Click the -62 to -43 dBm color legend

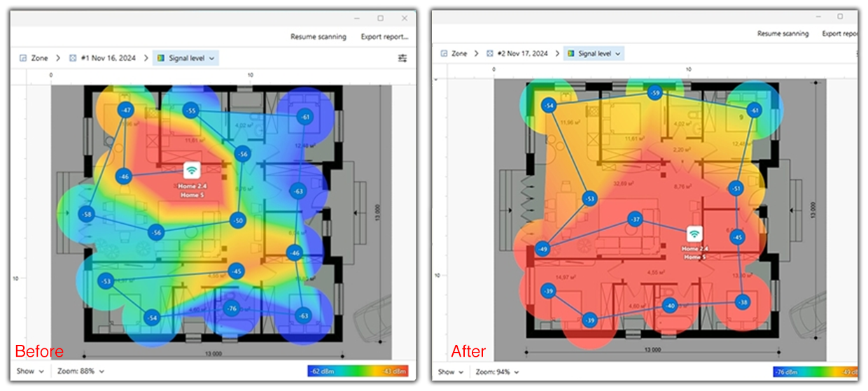click(357, 371)
